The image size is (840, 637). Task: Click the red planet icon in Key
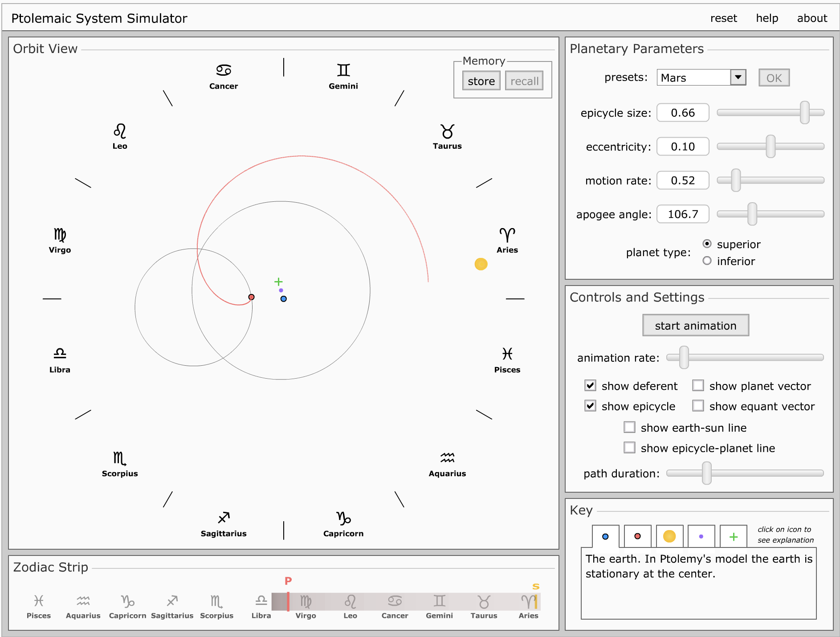point(637,536)
